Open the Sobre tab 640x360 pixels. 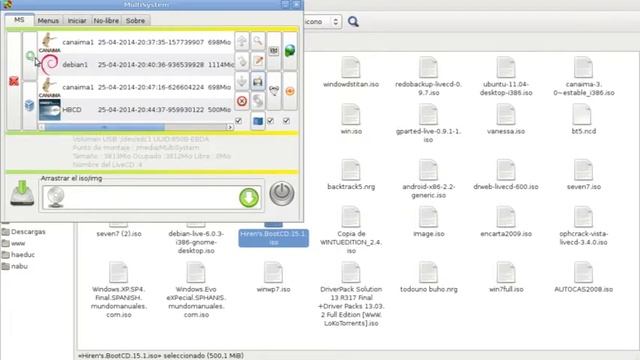tap(136, 20)
